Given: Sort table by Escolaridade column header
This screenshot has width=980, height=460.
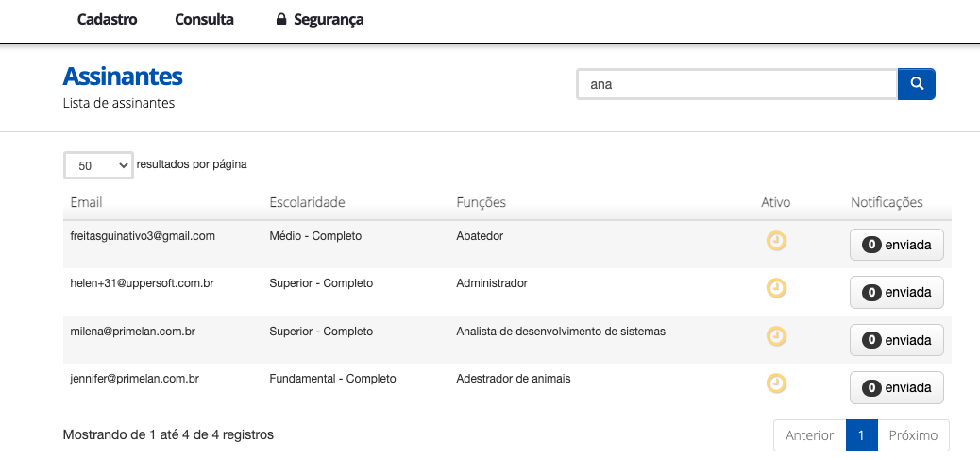Looking at the screenshot, I should pyautogui.click(x=307, y=202).
